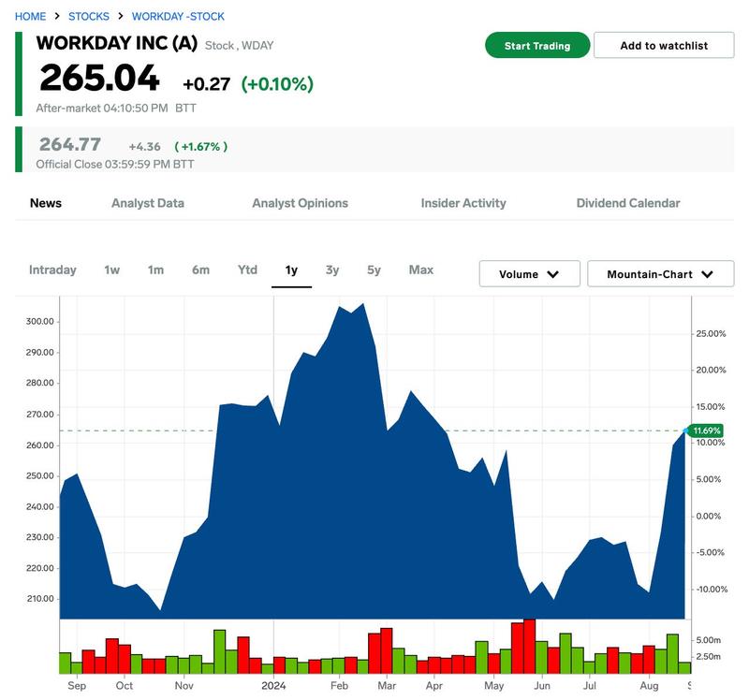Click the Sep label on time axis
Viewport: 749px width, 700px height.
click(x=77, y=686)
